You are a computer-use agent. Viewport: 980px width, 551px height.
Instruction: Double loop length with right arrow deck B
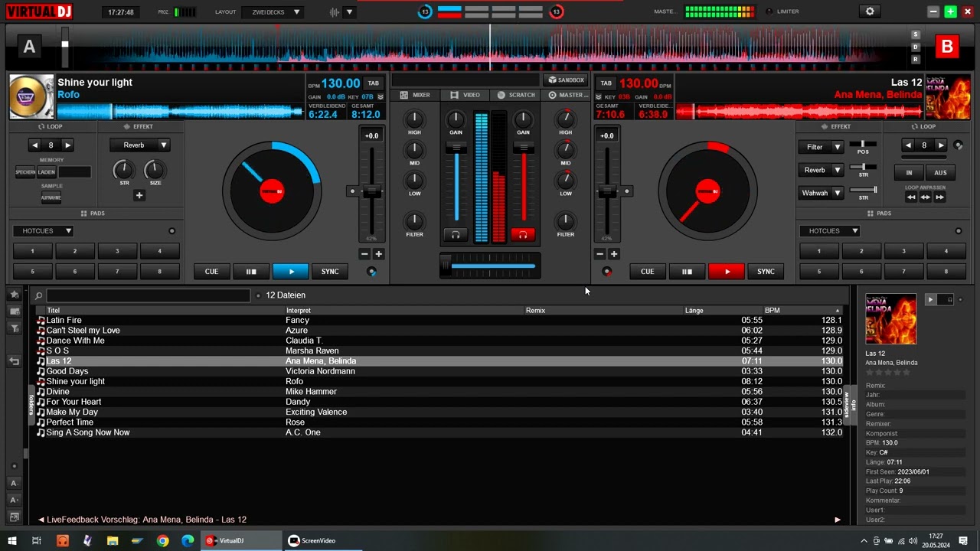941,145
